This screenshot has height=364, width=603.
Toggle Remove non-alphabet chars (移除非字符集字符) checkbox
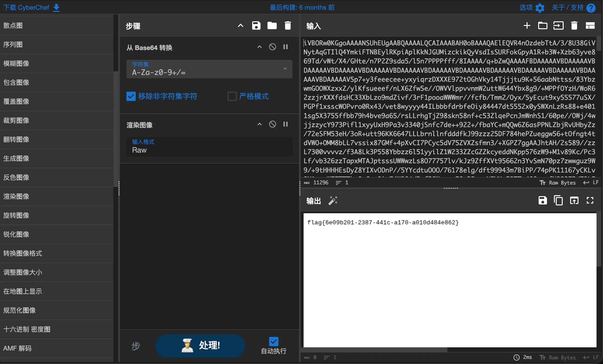pos(131,97)
